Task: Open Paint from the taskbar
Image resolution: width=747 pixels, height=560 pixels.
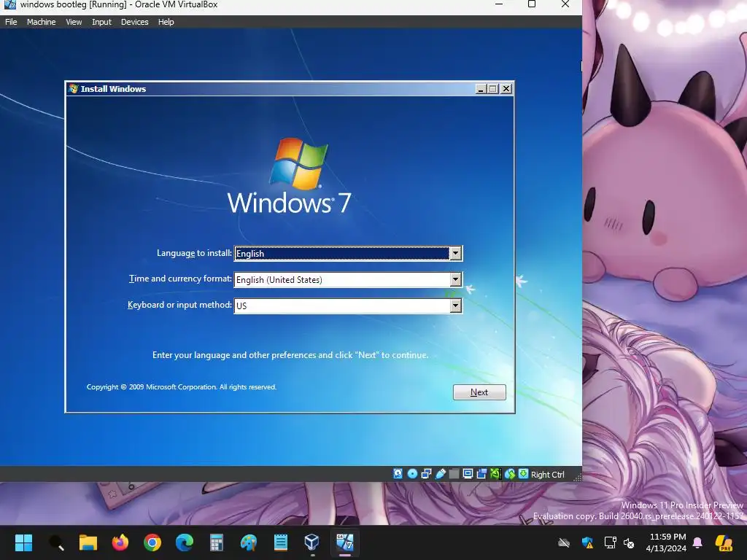Action: (249, 542)
